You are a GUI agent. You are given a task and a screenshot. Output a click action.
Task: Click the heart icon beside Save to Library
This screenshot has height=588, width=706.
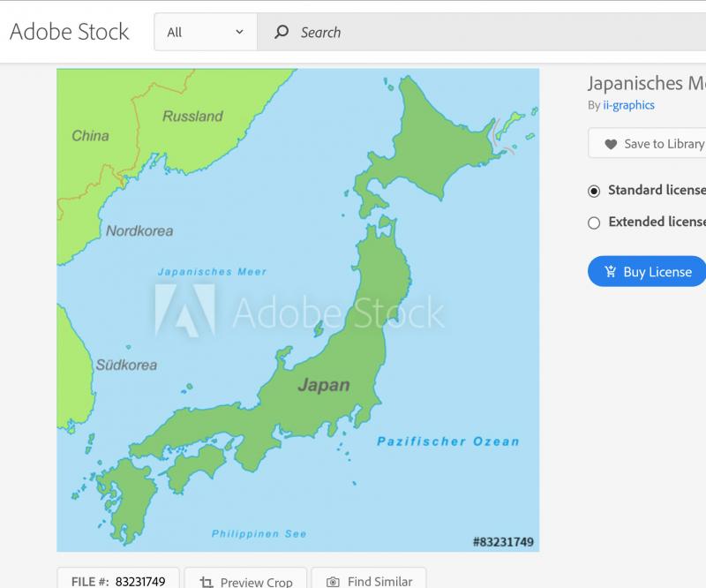coord(611,144)
